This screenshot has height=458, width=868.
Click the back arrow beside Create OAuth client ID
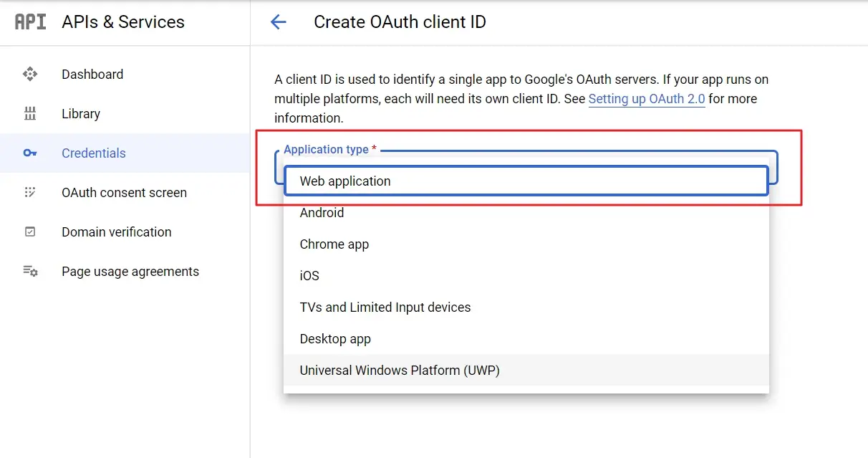[x=278, y=22]
